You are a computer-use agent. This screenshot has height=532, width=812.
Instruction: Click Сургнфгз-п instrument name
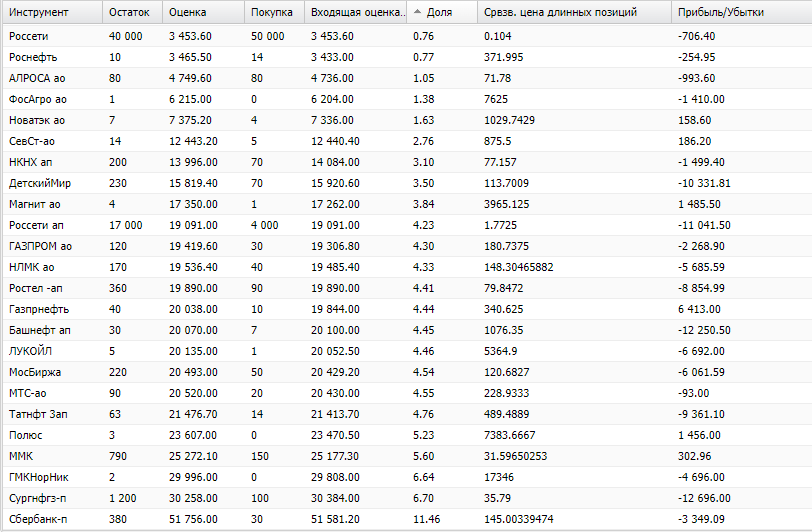coord(37,498)
